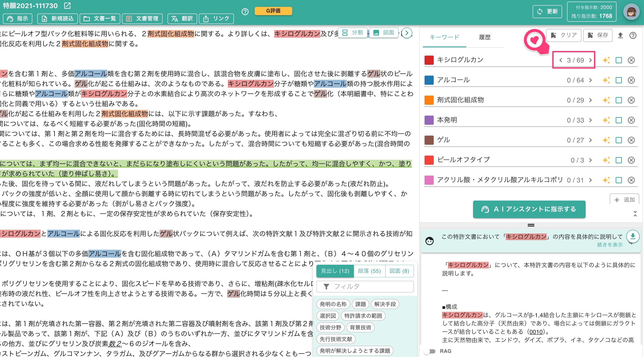Click AI sparkle icon for ピールオフタイプ

click(x=606, y=160)
